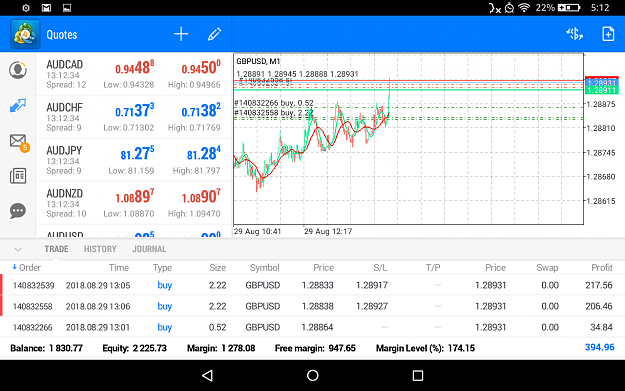Select AUDJPY quote row
This screenshot has width=625, height=391.
coord(134,160)
